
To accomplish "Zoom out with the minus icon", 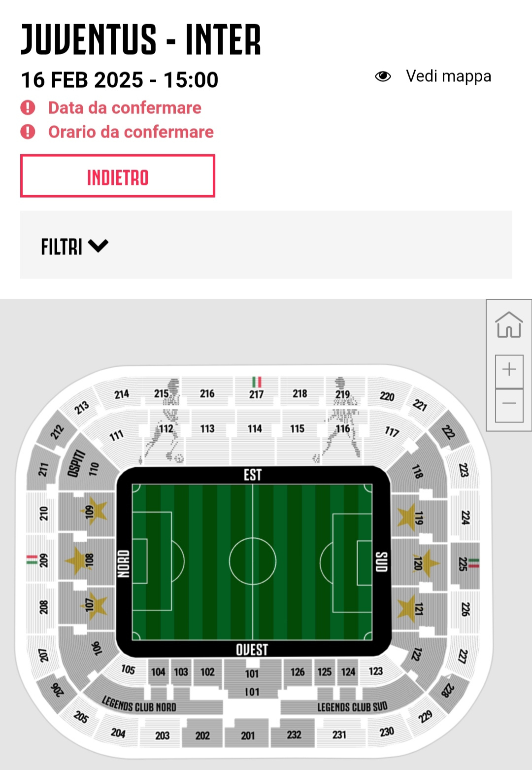I will pyautogui.click(x=509, y=404).
